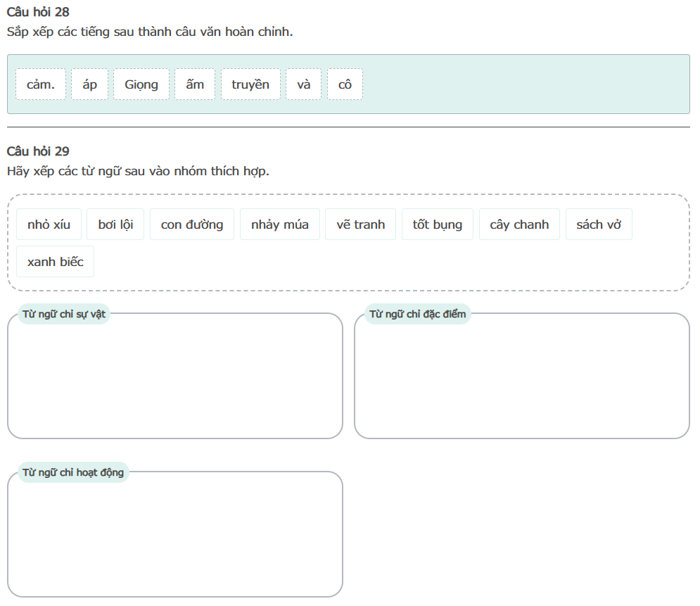
Task: Click inside the 'Từ ngữ chỉ sự vật' box
Action: tap(175, 380)
